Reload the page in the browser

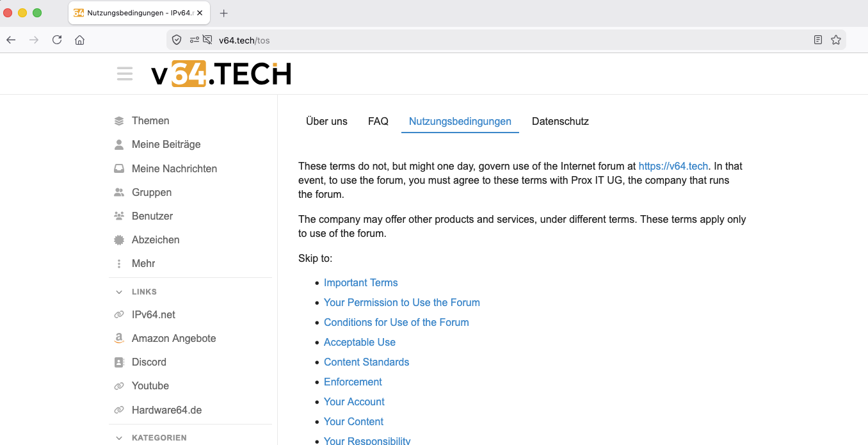pos(57,40)
